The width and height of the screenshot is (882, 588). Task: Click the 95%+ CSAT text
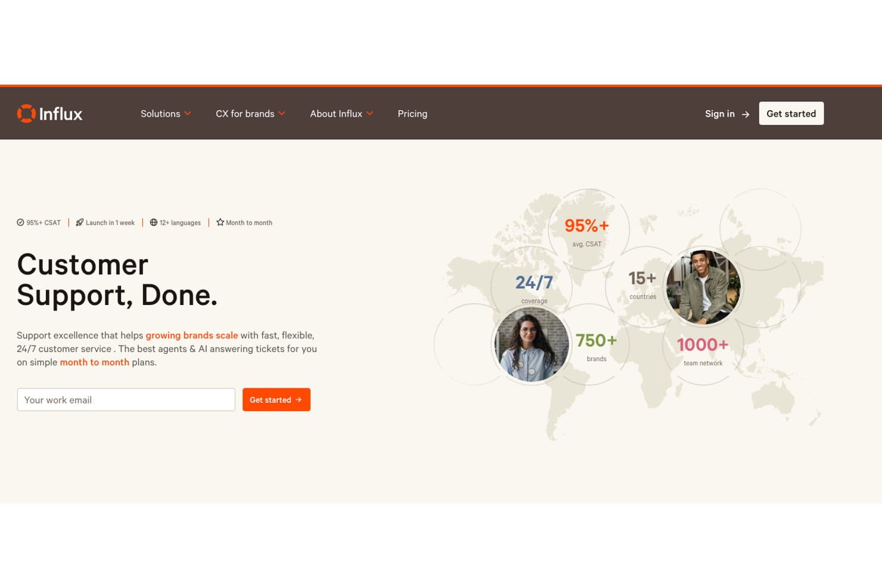(x=44, y=223)
